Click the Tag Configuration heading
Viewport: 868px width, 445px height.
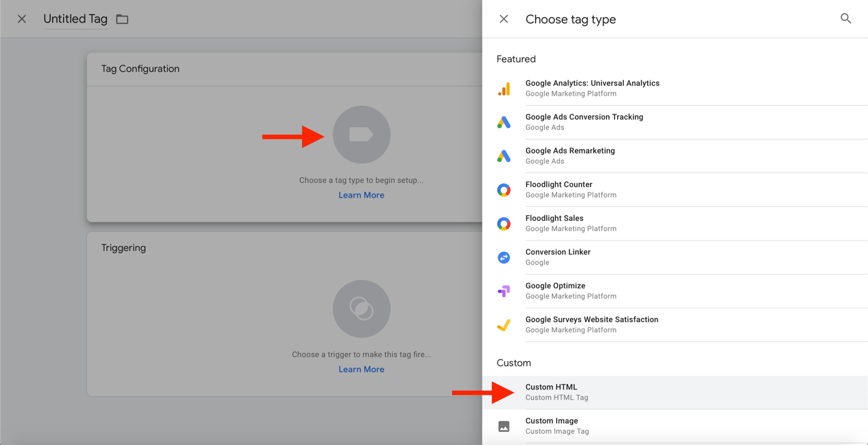click(140, 69)
